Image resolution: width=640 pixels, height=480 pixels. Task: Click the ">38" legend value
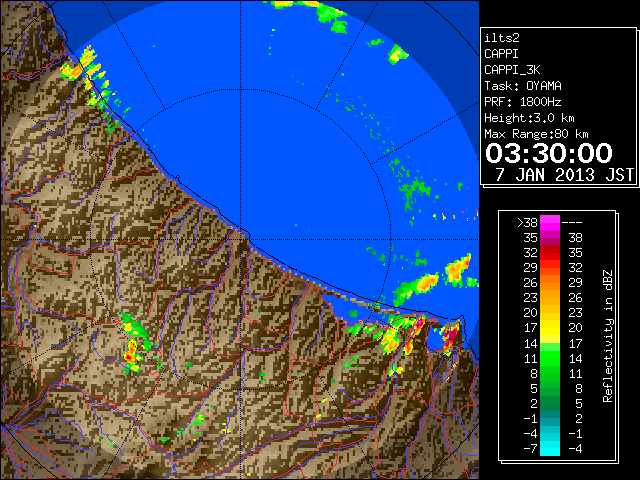[x=527, y=222]
